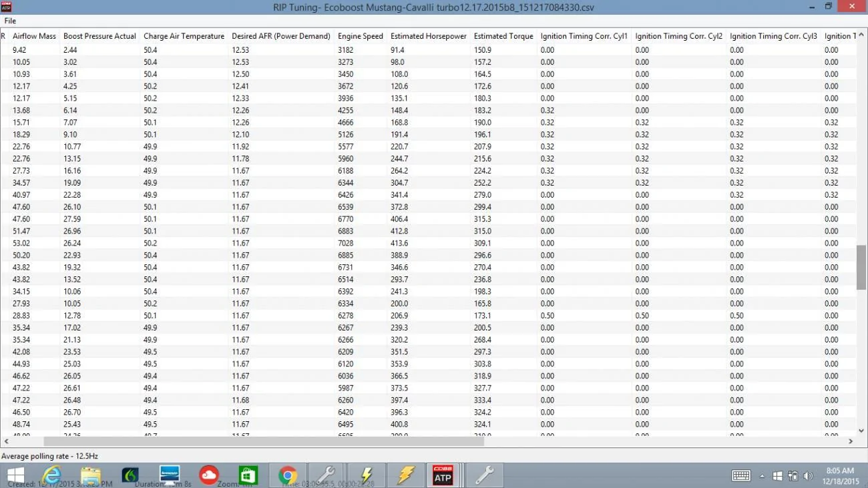Click the horizontal scrollbar's right arrow
Image resolution: width=868 pixels, height=488 pixels.
click(851, 441)
